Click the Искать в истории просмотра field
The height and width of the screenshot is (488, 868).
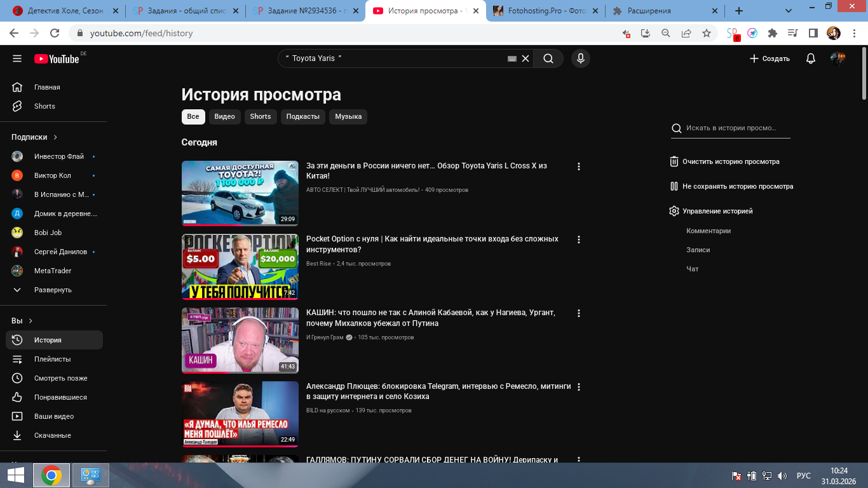731,128
